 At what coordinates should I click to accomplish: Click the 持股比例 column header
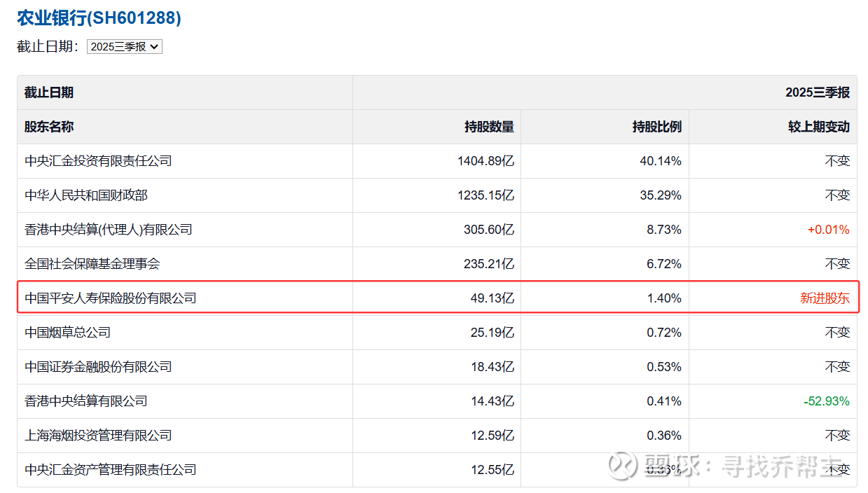(656, 127)
